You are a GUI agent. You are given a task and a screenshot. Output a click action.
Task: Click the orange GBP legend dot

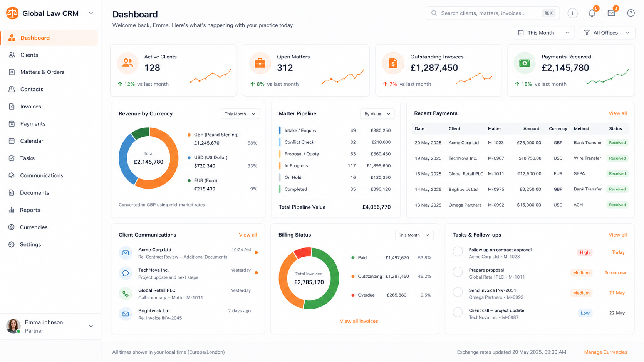(x=189, y=135)
